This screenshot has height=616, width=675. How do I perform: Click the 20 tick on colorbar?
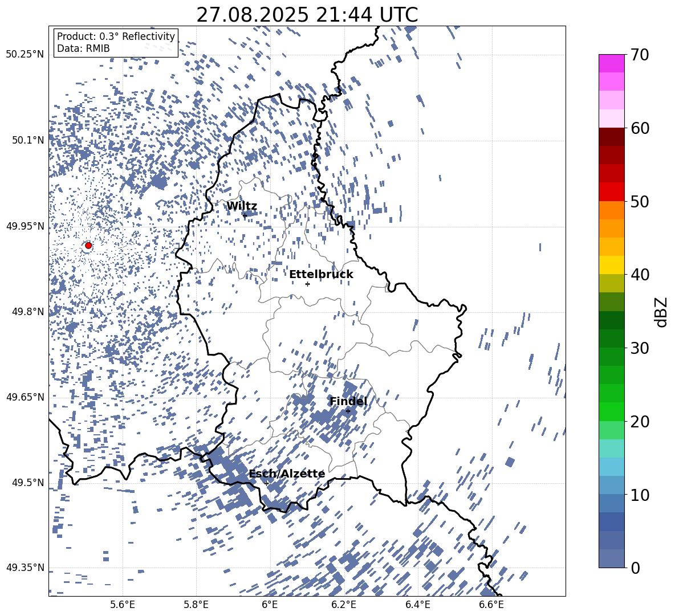point(639,421)
